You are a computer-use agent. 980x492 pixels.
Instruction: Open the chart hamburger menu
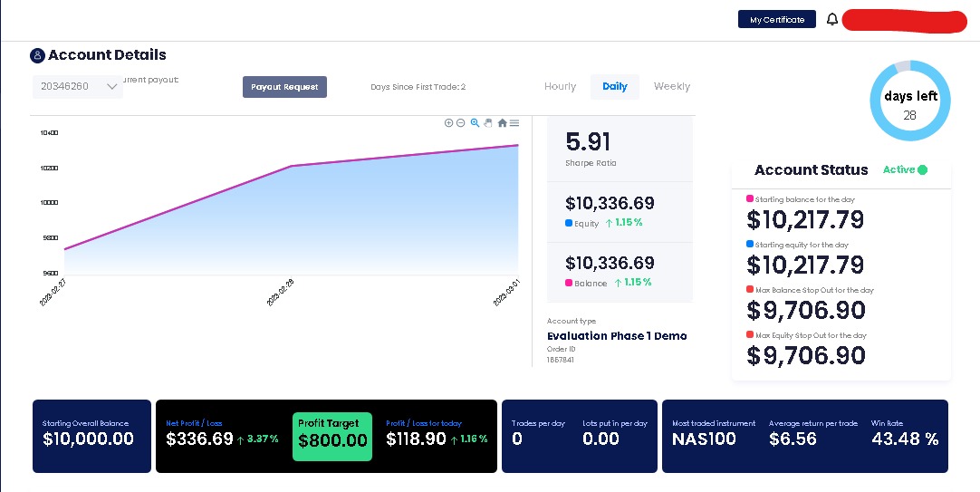point(514,122)
